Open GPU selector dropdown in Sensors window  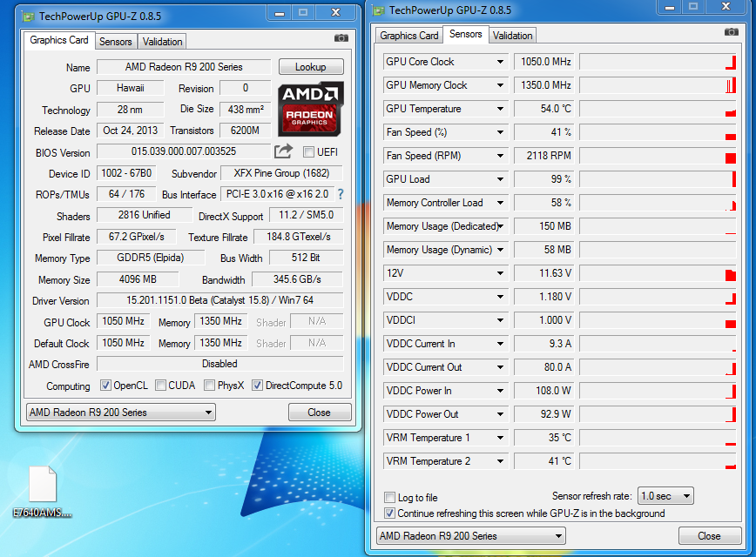[x=470, y=536]
